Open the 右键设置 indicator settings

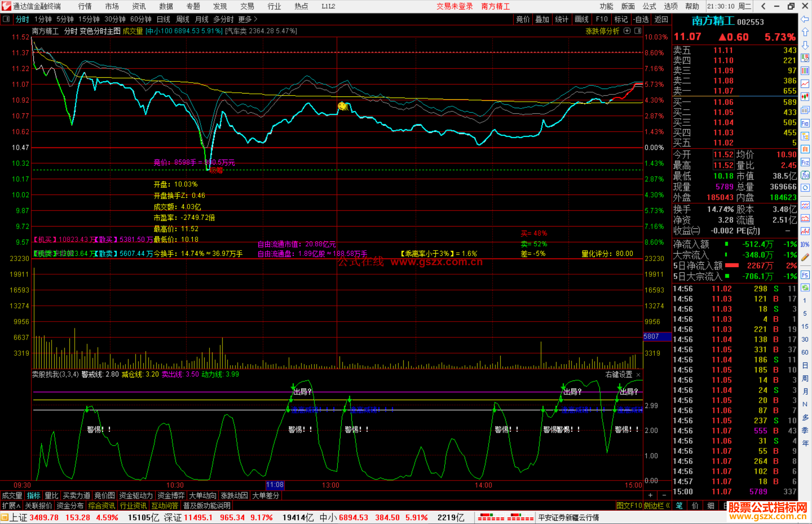click(x=619, y=375)
